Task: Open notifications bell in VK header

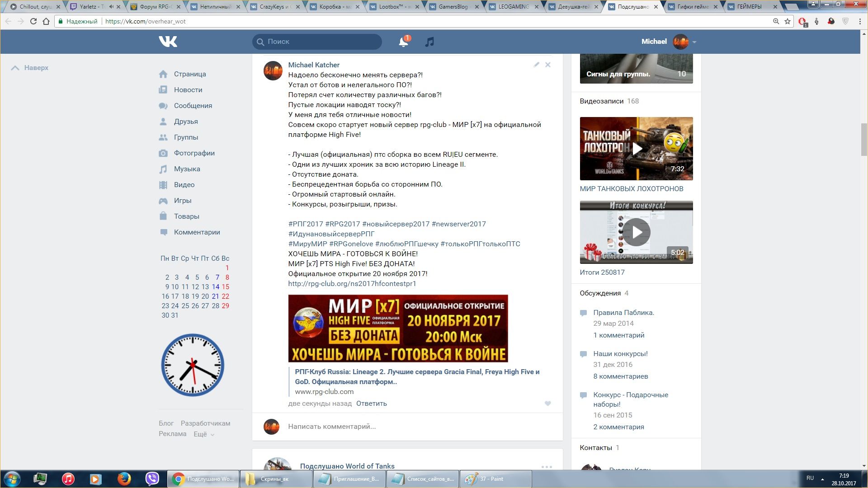Action: 403,42
